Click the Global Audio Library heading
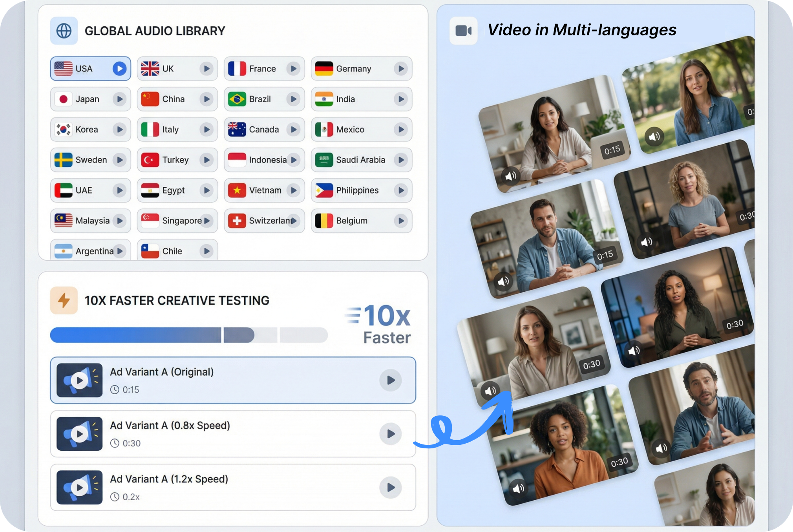This screenshot has width=793, height=532. coord(155,31)
